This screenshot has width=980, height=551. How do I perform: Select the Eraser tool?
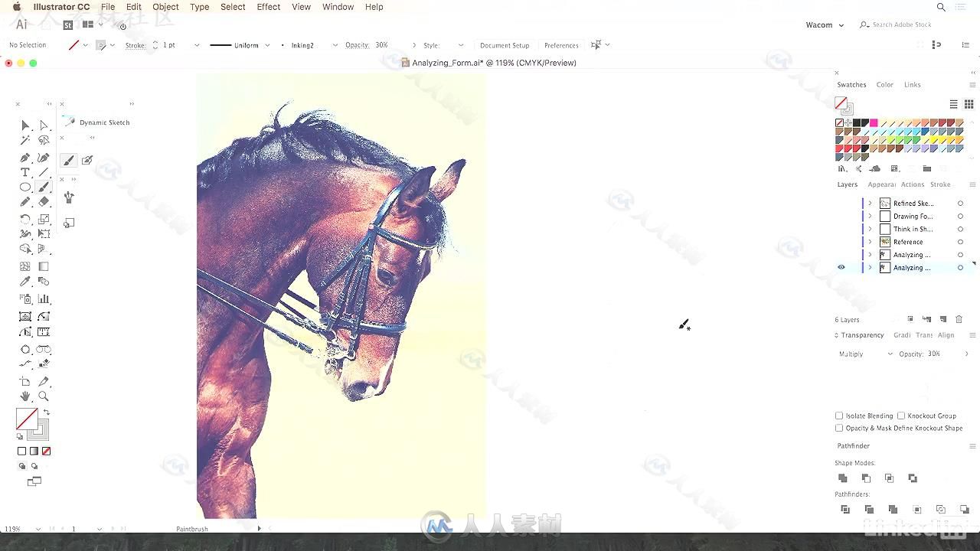tap(44, 202)
